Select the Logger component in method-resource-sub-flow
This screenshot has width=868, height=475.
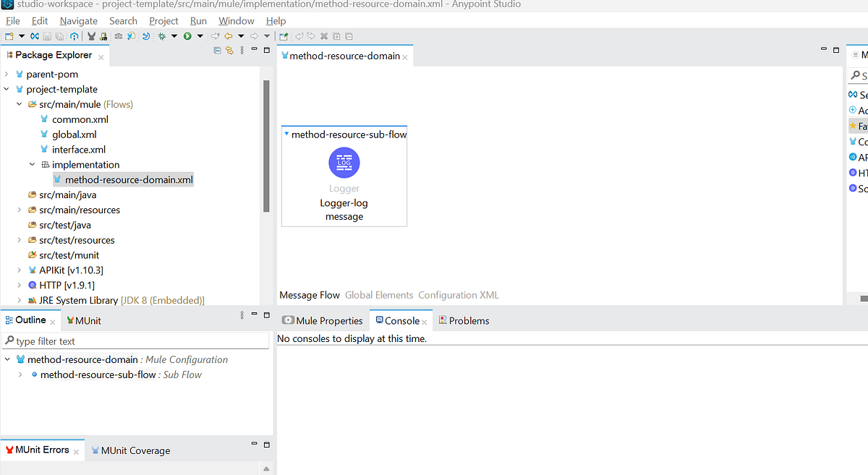click(344, 163)
